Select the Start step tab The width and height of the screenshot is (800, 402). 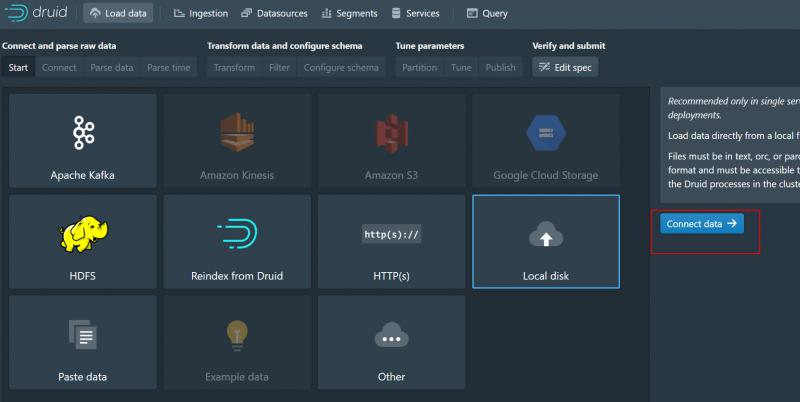[18, 67]
